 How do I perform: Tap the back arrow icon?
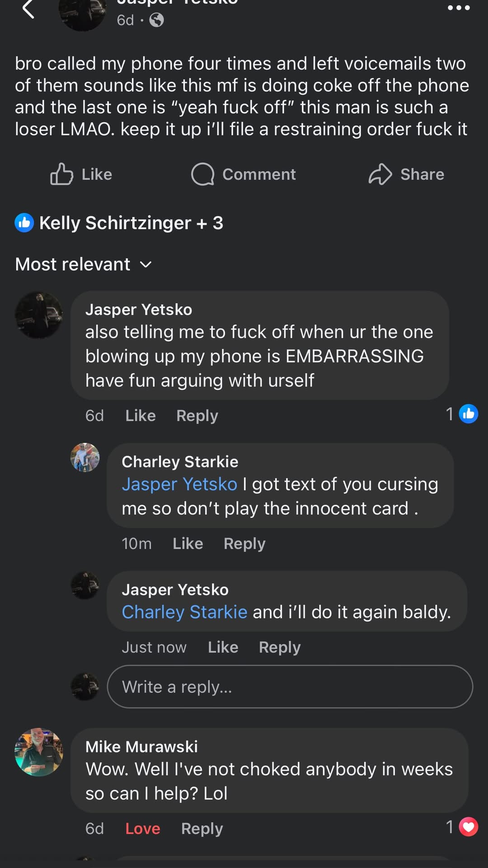click(28, 9)
